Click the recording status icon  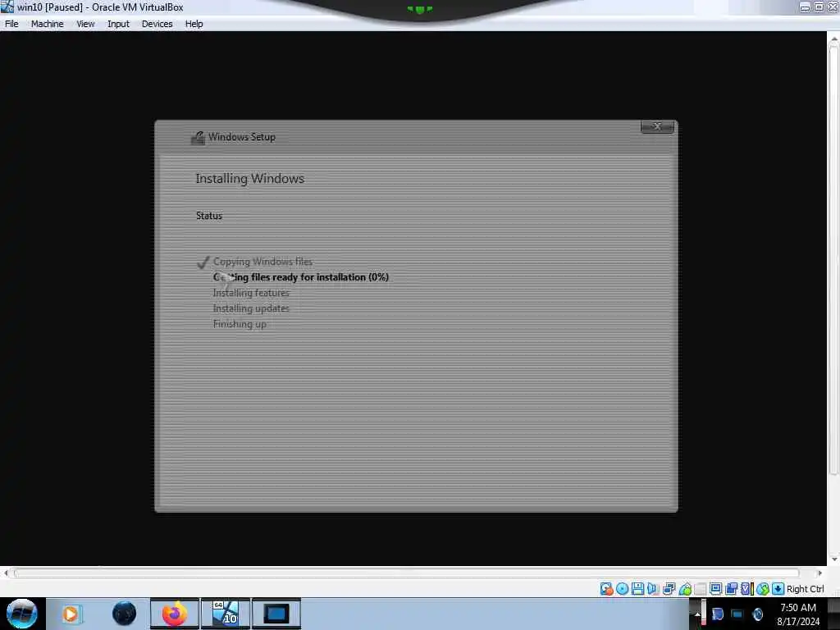coord(731,589)
